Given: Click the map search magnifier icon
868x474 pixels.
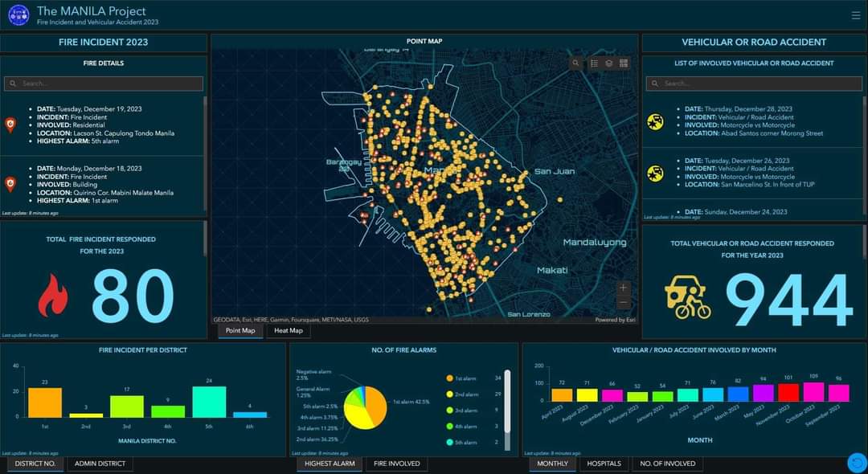Looking at the screenshot, I should point(575,63).
